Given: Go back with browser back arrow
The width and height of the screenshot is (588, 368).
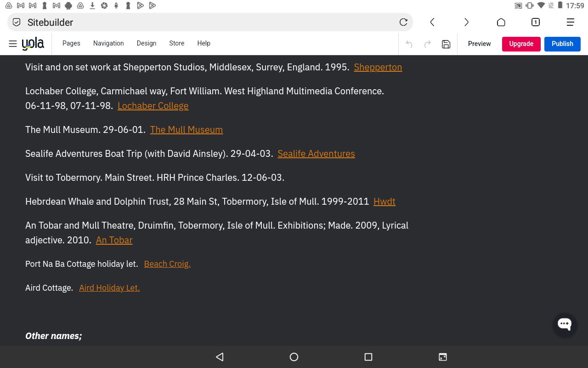Looking at the screenshot, I should [x=432, y=22].
